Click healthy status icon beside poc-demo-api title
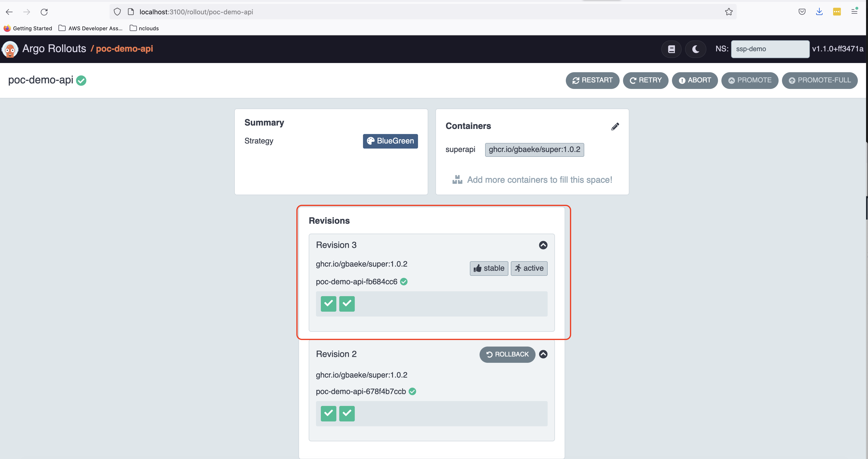868x459 pixels. (81, 80)
